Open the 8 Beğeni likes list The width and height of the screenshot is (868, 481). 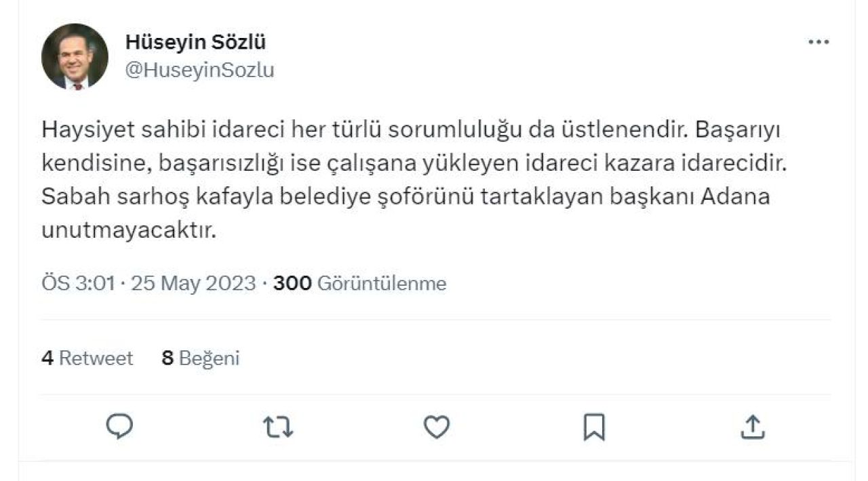click(201, 358)
